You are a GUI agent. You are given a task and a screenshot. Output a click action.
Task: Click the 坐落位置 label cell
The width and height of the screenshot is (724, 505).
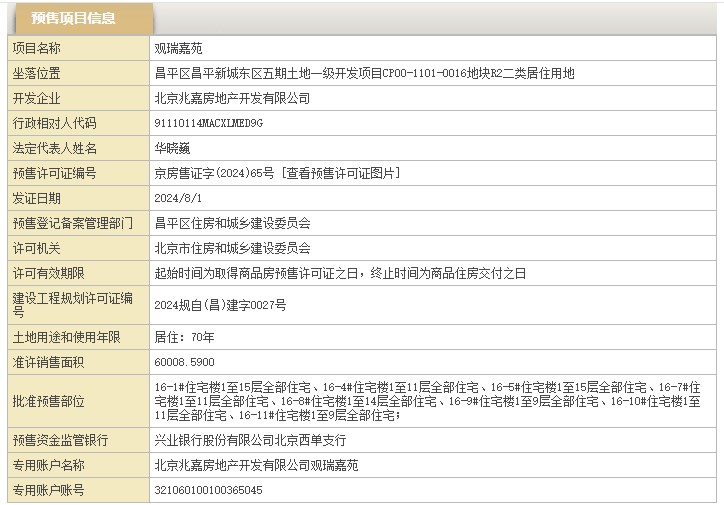pyautogui.click(x=78, y=73)
